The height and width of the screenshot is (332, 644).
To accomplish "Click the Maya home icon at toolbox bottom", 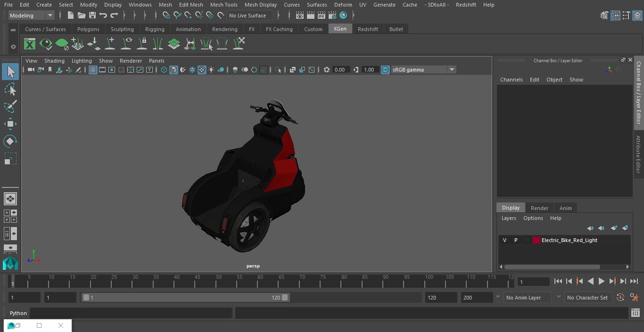I will point(10,264).
